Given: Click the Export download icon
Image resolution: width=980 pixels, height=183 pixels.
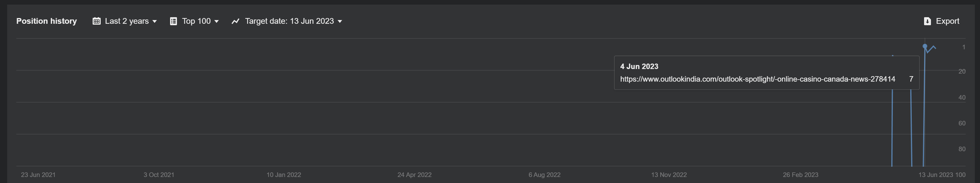Looking at the screenshot, I should pos(927,21).
